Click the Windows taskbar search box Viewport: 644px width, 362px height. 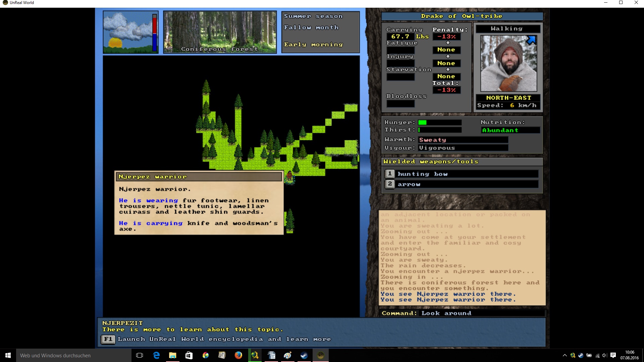(74, 355)
